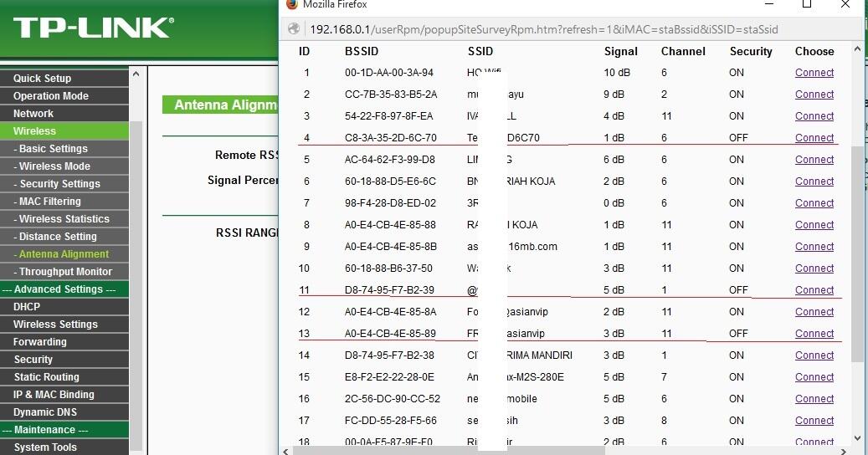Screen dimensions: 868x455
Task: Connect to open network D8-74-95-F7-B2-39
Action: click(x=814, y=290)
